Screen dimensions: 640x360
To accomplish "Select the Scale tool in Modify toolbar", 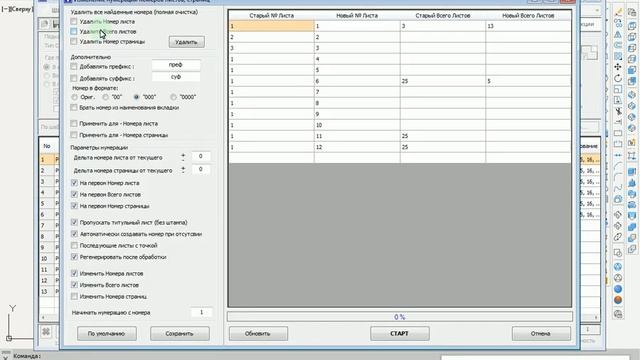I will [x=618, y=89].
